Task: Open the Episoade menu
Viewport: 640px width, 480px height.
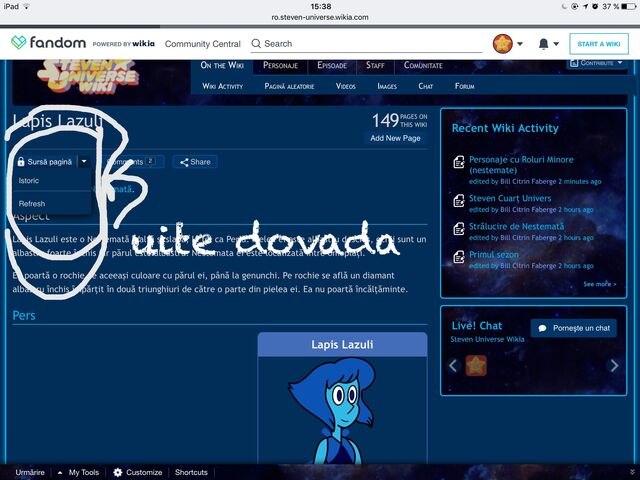Action: (x=332, y=65)
